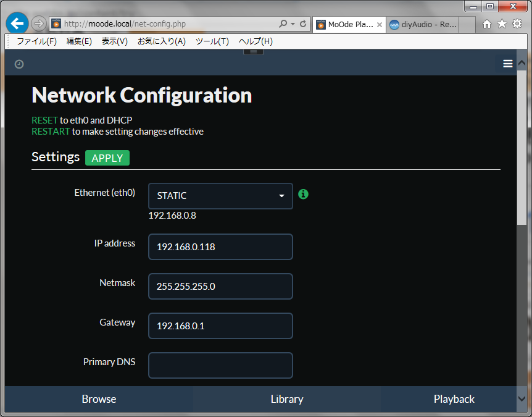Viewport: 532px width, 417px height.
Task: Click the Netmask input field
Action: pos(220,286)
